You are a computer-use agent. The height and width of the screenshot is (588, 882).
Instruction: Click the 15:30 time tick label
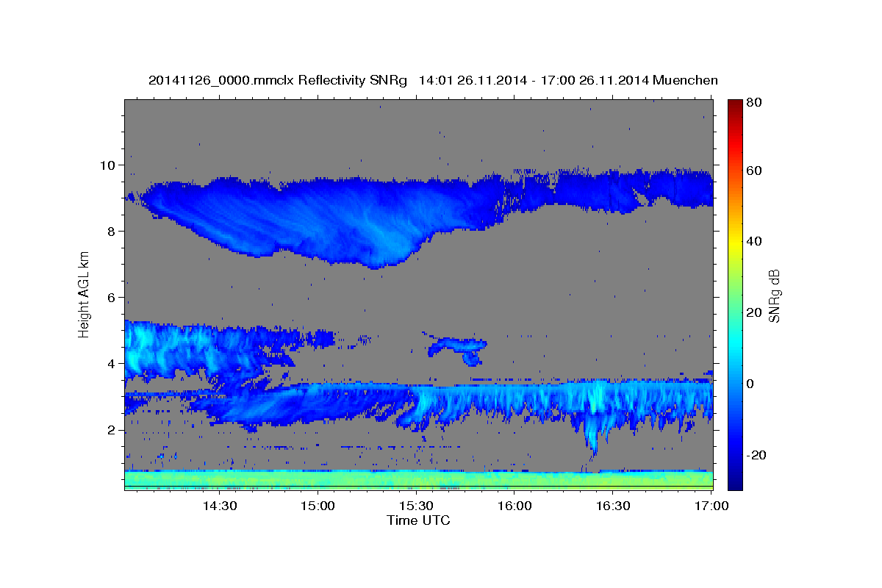(x=416, y=506)
